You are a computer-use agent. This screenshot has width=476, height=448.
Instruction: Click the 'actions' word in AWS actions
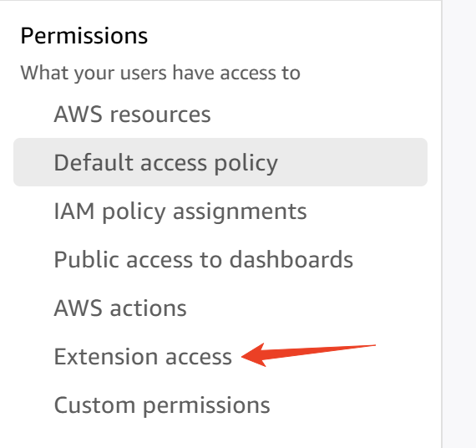(x=148, y=308)
